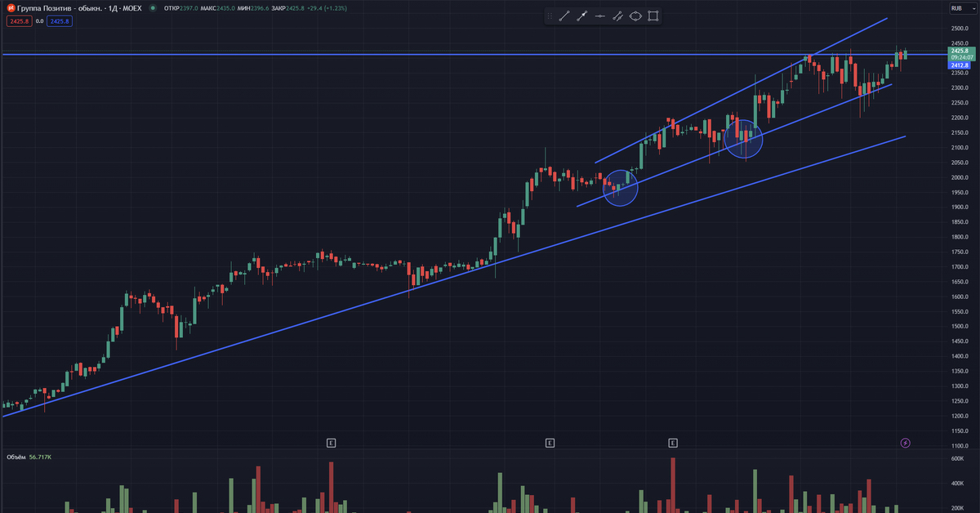The height and width of the screenshot is (513, 980).
Task: Click the МИН low value 2396.6
Action: point(260,8)
